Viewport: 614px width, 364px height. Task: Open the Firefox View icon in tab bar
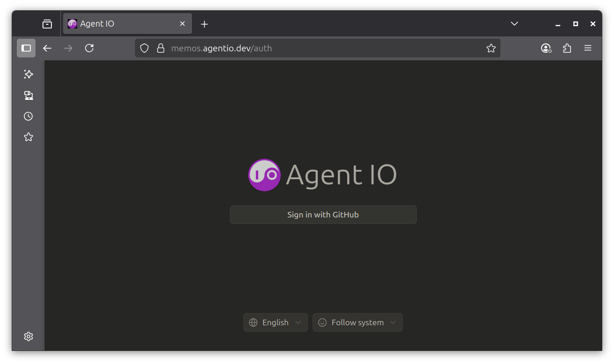pyautogui.click(x=47, y=24)
